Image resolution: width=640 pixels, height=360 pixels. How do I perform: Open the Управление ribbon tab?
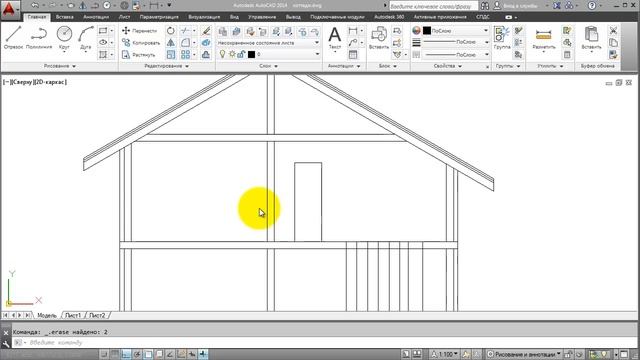pos(262,17)
